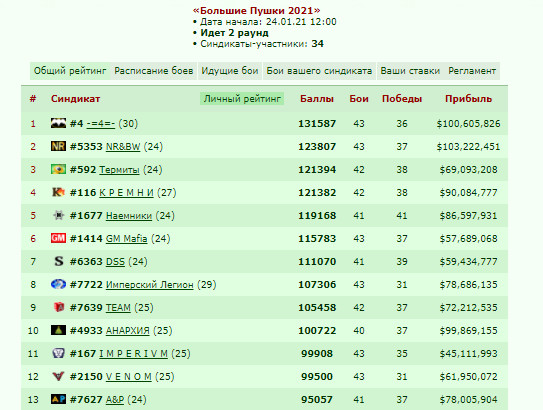Image resolution: width=543 pixels, height=410 pixels.
Task: Click the Баллы column header
Action: 317,99
